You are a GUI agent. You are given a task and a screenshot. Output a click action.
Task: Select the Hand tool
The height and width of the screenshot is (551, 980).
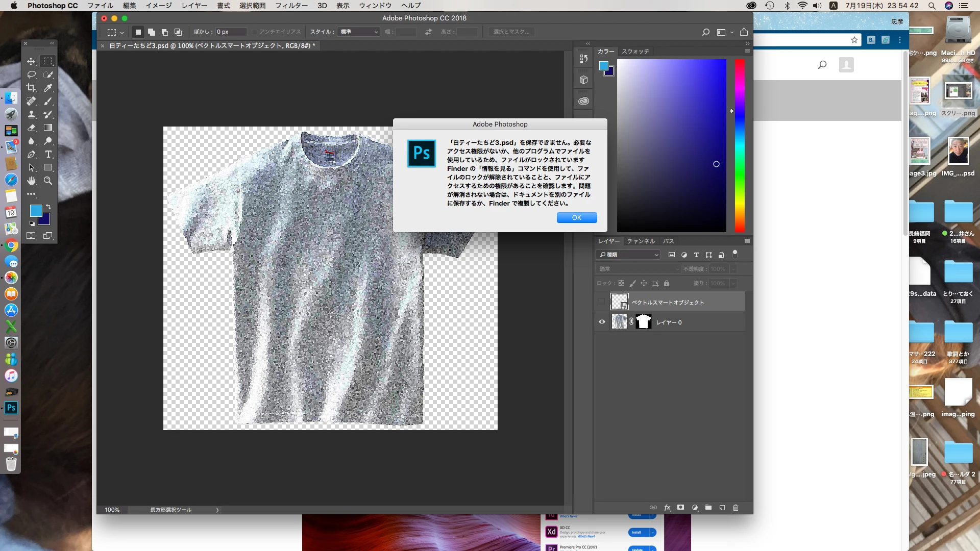click(31, 181)
